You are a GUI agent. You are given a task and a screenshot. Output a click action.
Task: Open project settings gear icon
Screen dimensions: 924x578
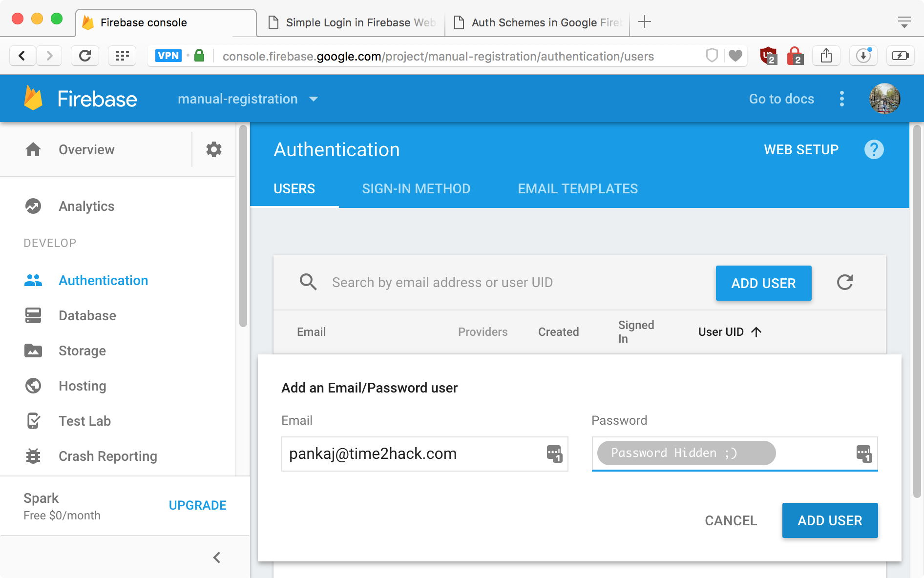[x=213, y=149]
